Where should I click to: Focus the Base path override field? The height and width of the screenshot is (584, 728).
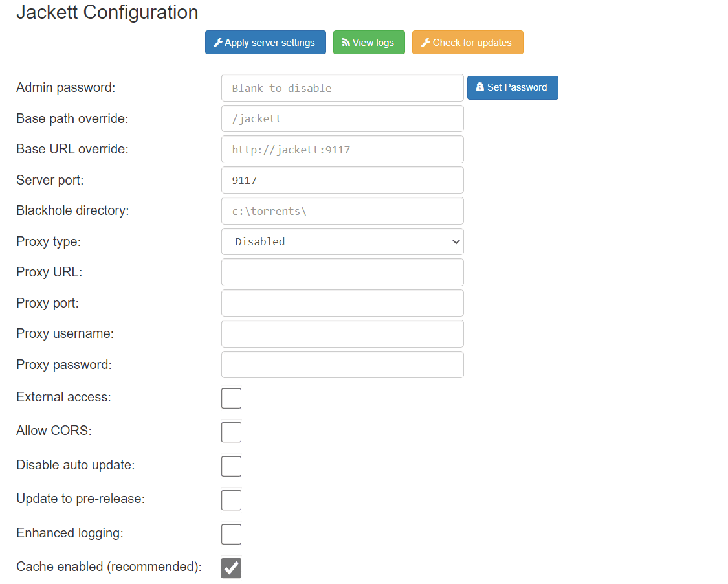pos(342,119)
